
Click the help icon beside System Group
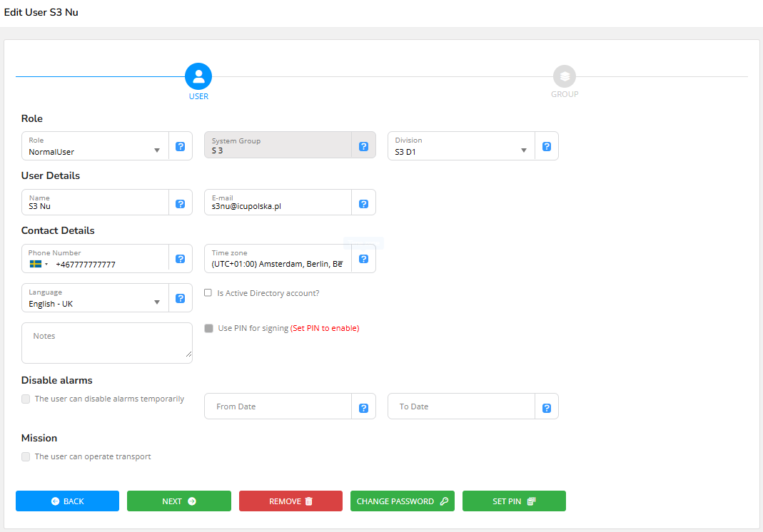click(x=363, y=146)
